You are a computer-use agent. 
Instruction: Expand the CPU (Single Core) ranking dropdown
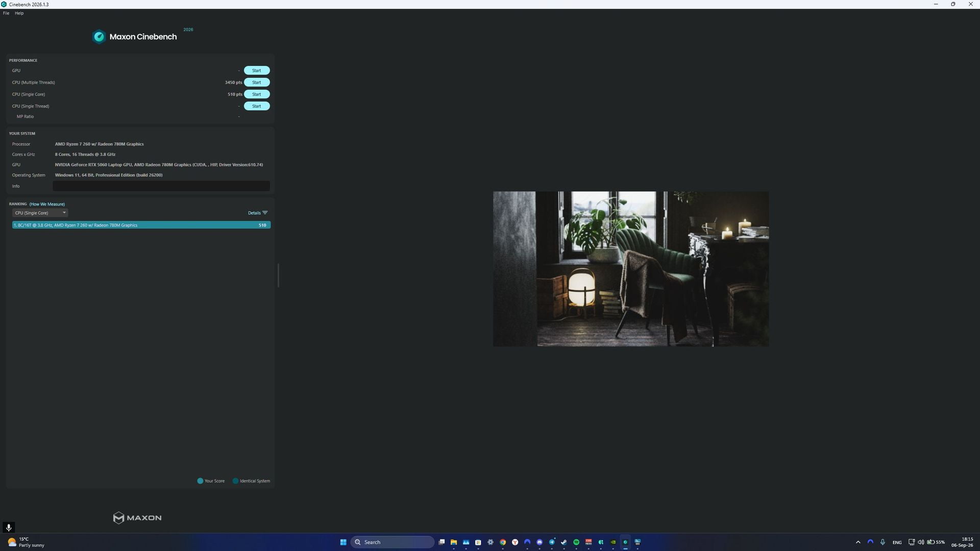[40, 213]
